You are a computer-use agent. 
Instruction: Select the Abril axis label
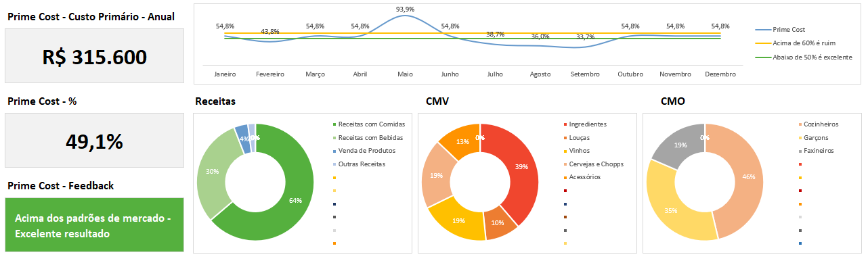[360, 74]
